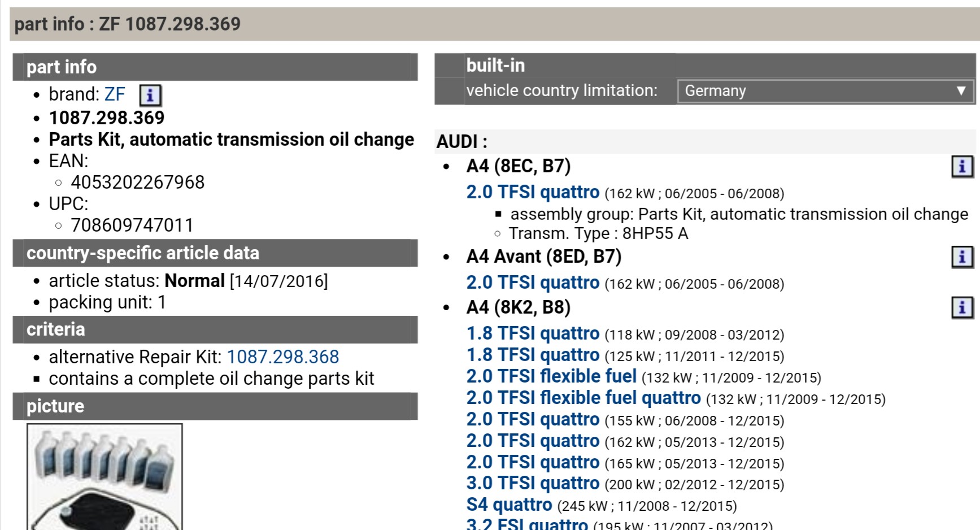Open 1.8 TFSI quattro 125 kW entry
980x530 pixels.
tap(532, 355)
